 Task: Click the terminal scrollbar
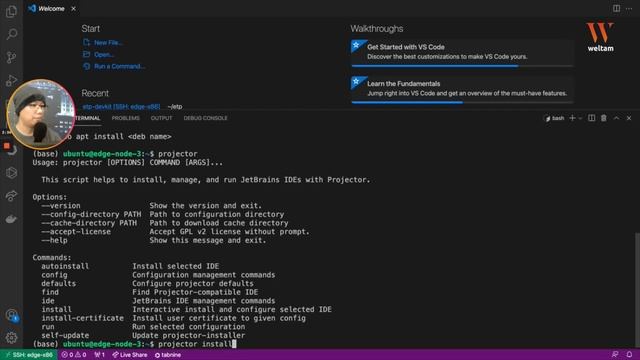(x=637, y=290)
